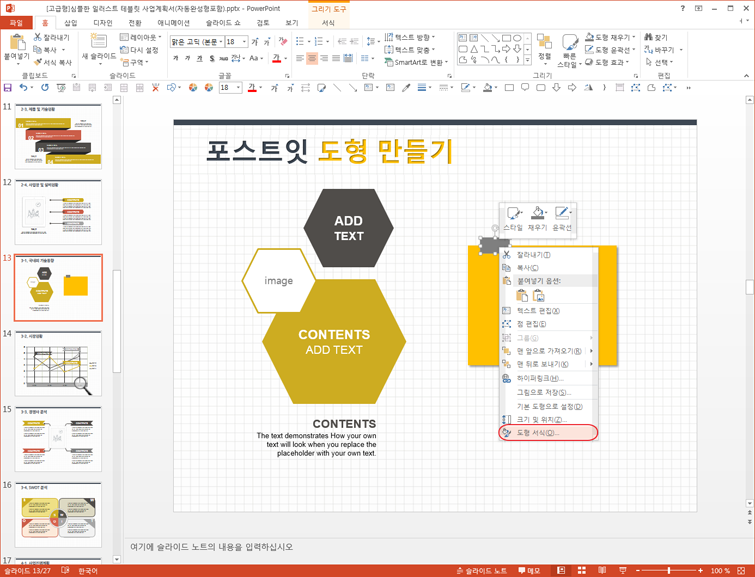
Task: Open Arrange (정렬) menu
Action: [x=544, y=48]
